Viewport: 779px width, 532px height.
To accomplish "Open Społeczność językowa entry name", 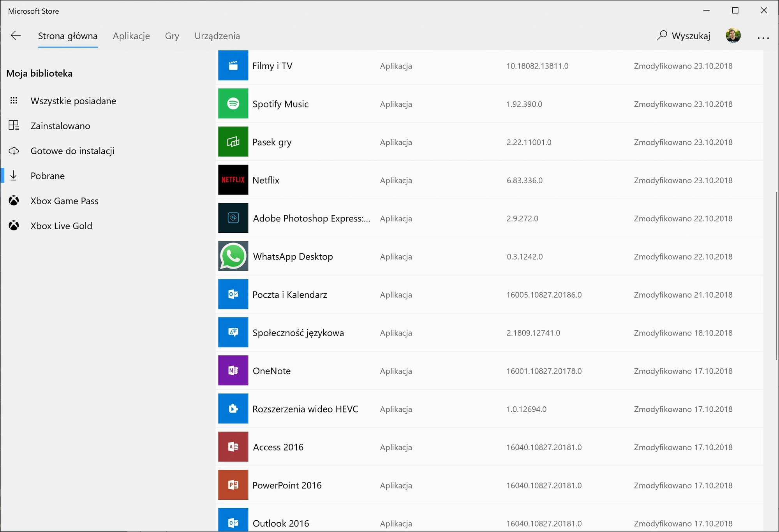I will 298,333.
